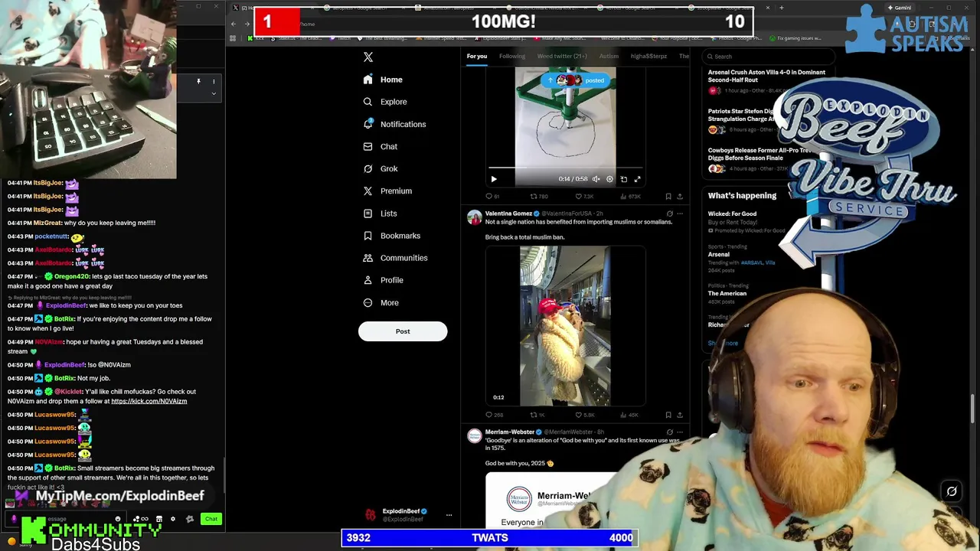Open the X logo home link
The width and height of the screenshot is (980, 551).
pos(368,57)
